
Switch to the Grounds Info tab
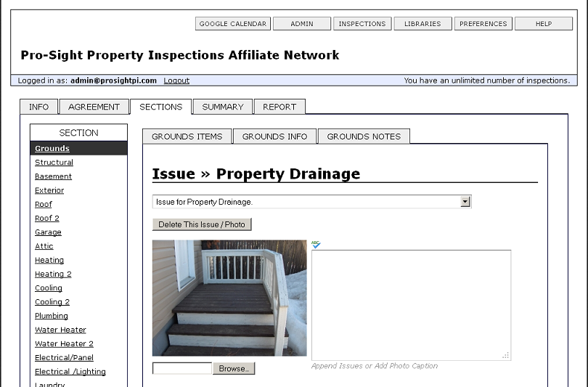pos(275,137)
